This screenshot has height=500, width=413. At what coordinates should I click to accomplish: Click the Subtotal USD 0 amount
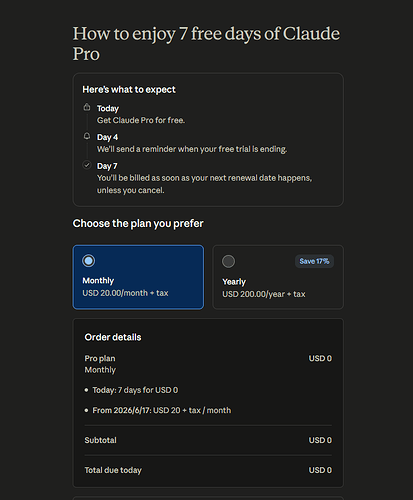coord(320,440)
